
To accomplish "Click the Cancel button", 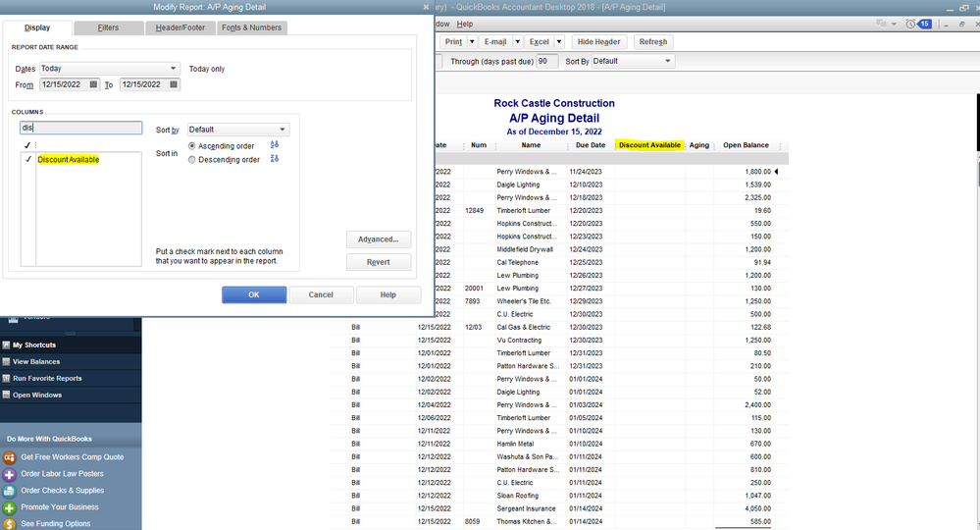I will coord(321,294).
